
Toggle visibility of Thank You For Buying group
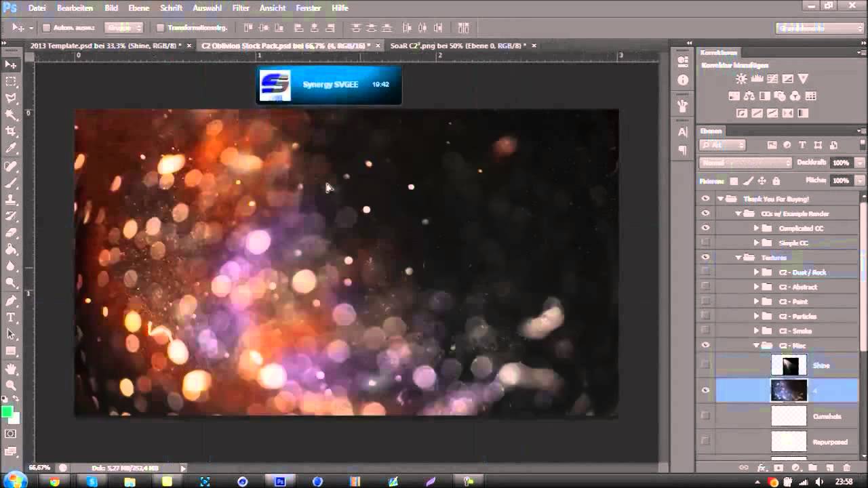pyautogui.click(x=705, y=199)
